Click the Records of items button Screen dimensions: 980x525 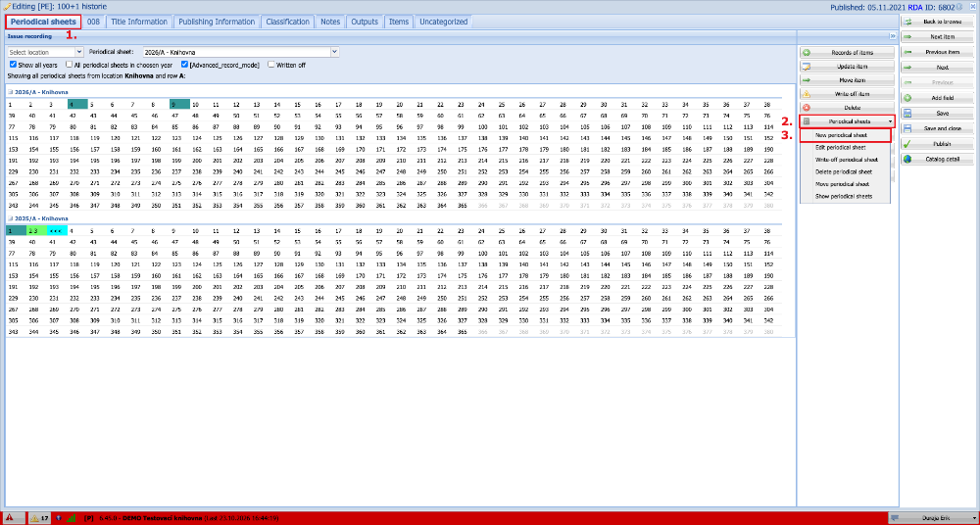[848, 53]
